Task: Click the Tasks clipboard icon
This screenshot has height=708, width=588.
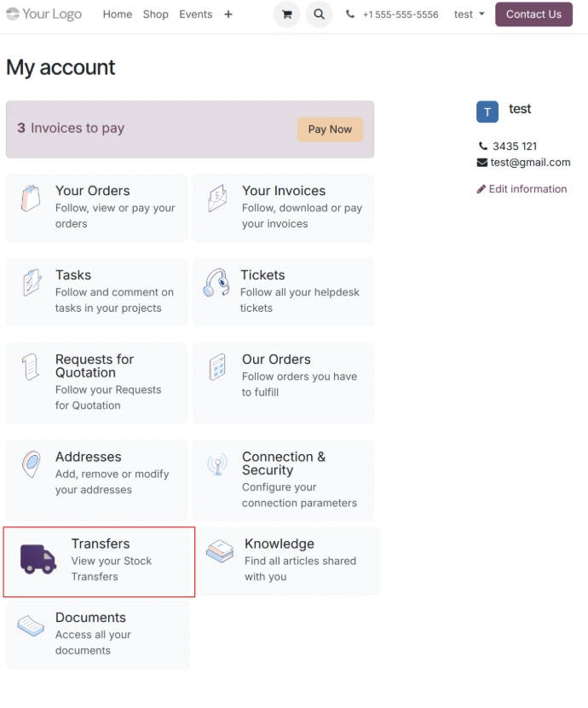Action: coord(31,282)
